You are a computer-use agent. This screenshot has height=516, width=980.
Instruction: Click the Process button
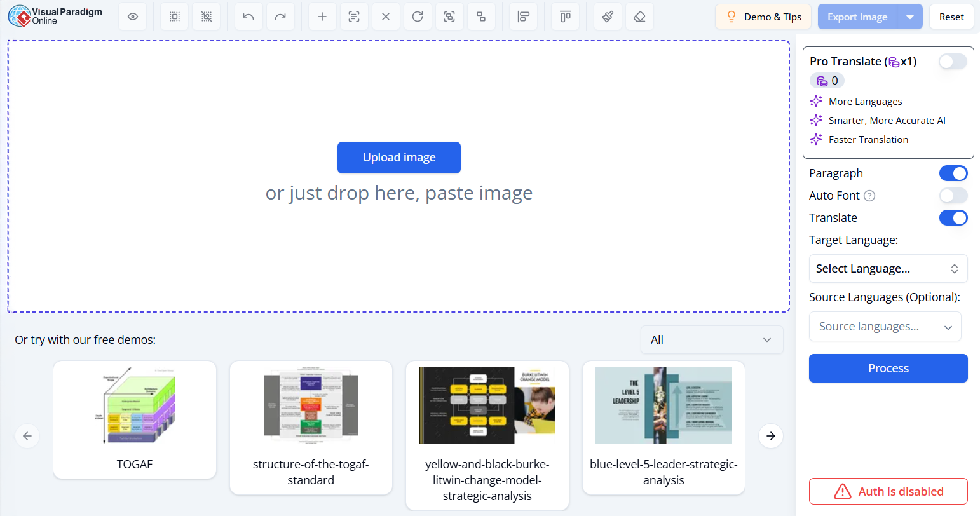(x=888, y=368)
